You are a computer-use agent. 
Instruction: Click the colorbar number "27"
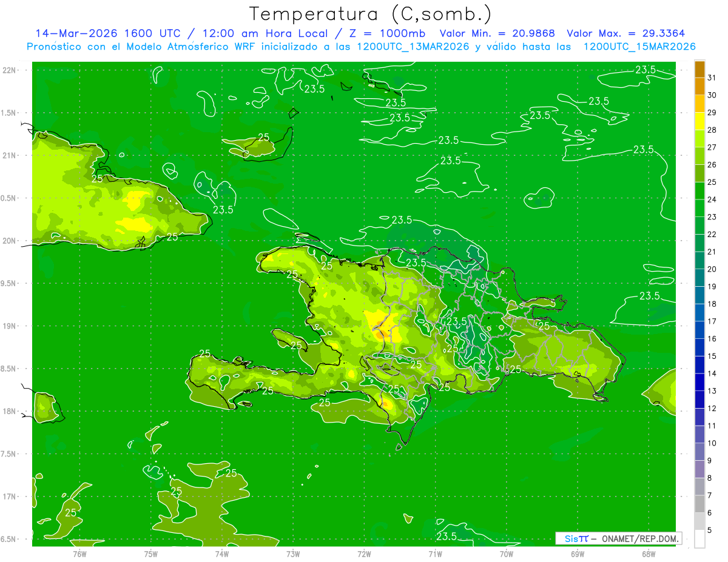(712, 147)
